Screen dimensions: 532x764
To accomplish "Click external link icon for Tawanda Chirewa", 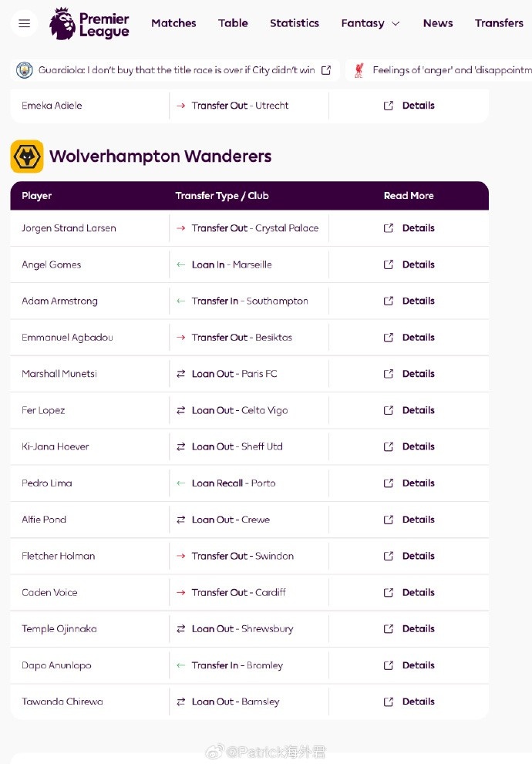I will (389, 702).
